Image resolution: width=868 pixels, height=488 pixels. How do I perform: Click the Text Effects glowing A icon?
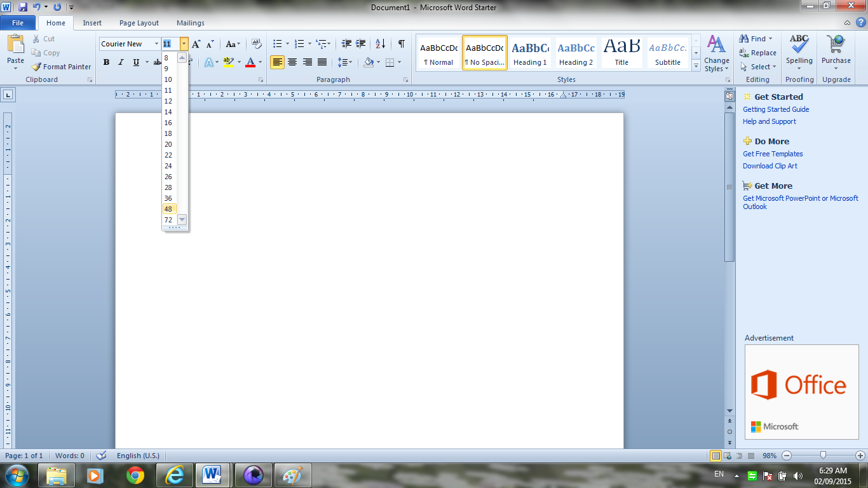coord(208,62)
